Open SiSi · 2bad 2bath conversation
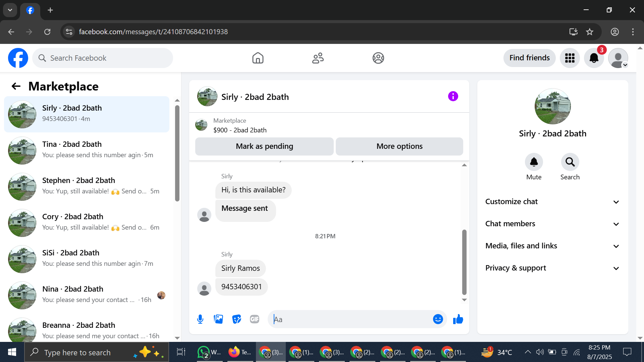Viewport: 644px width, 362px height. (87, 259)
